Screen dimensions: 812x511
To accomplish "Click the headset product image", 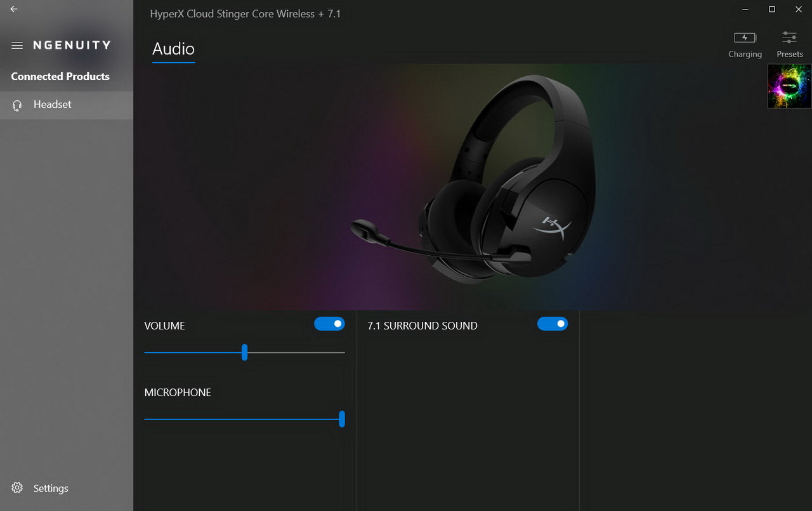I will tap(474, 178).
